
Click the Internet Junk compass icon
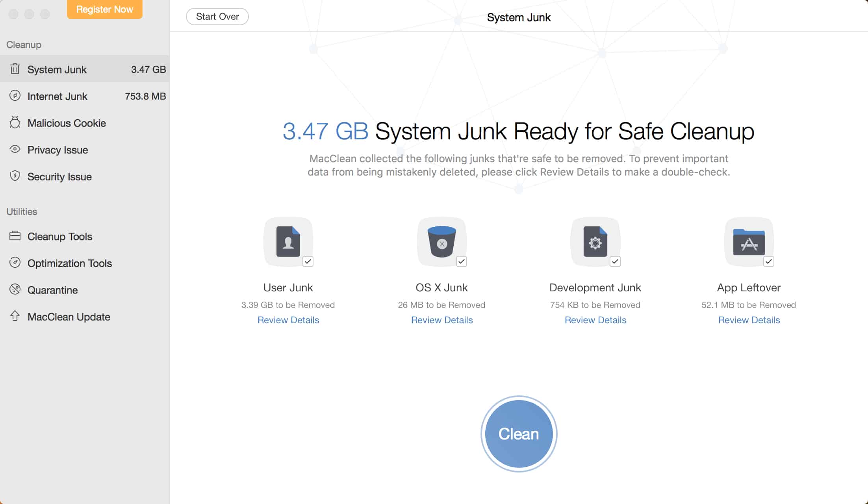15,96
